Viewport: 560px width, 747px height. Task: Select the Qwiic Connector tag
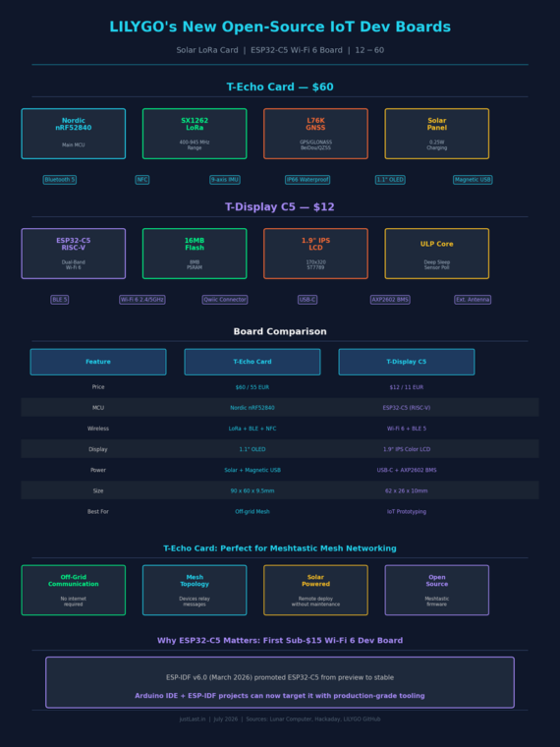[225, 300]
